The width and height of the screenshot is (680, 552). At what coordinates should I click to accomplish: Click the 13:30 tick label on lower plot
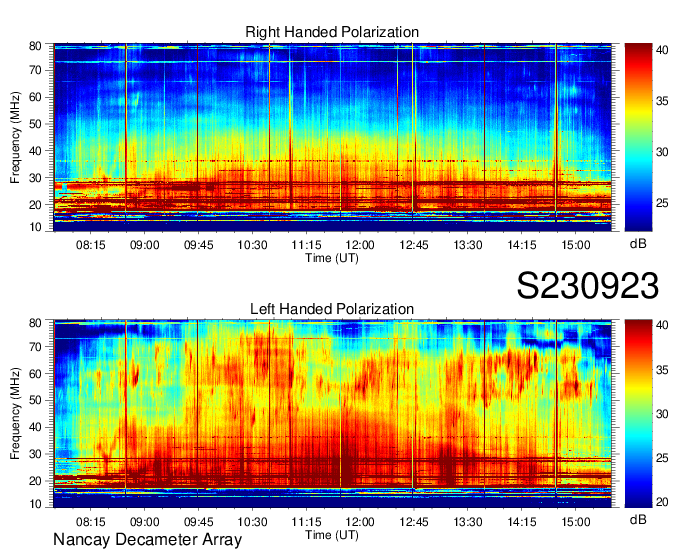468,522
